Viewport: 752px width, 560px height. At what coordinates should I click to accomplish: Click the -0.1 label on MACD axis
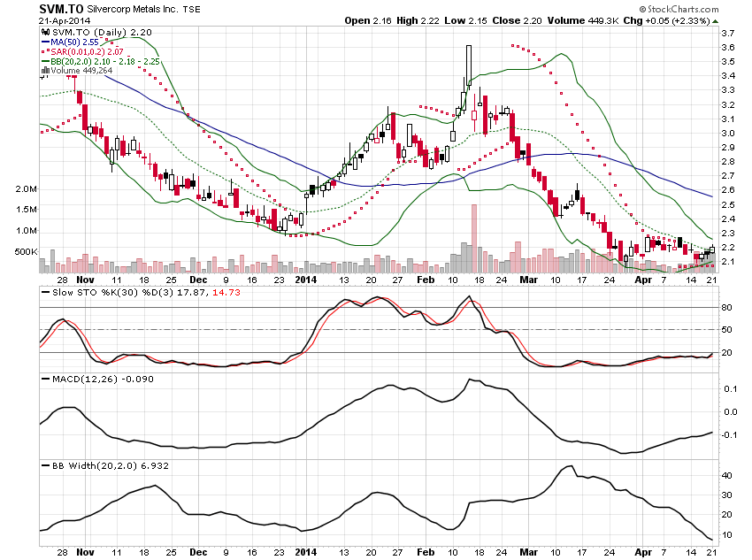(x=730, y=435)
